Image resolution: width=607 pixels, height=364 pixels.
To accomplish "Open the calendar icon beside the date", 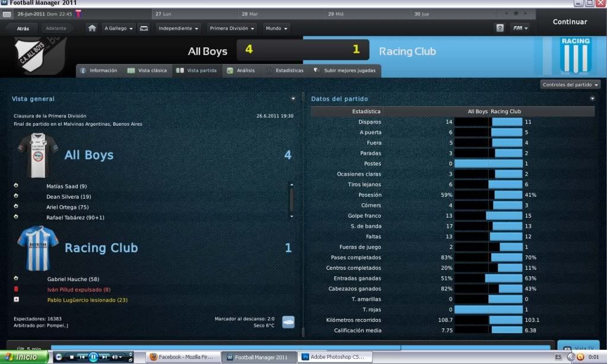I will (7, 14).
